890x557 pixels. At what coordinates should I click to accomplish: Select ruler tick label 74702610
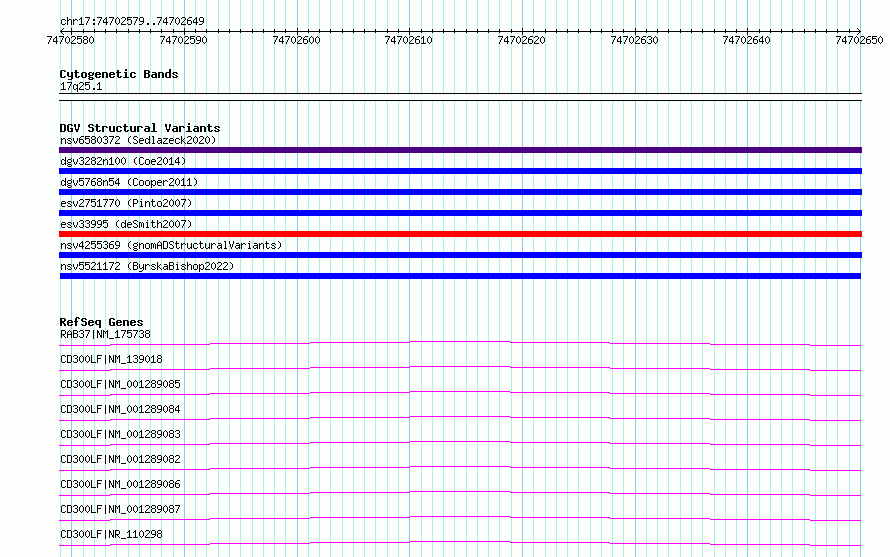(409, 40)
